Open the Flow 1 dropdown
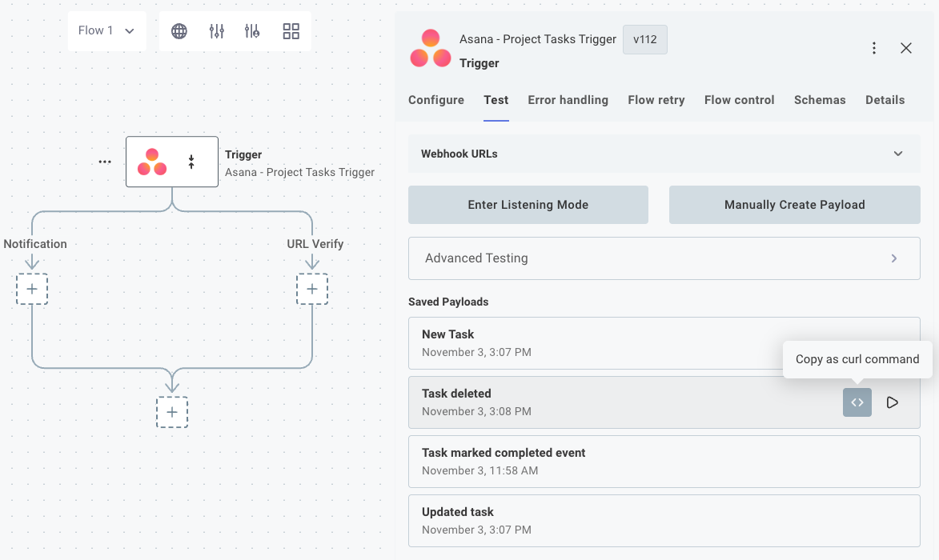Screen dimensions: 939x560 click(106, 30)
